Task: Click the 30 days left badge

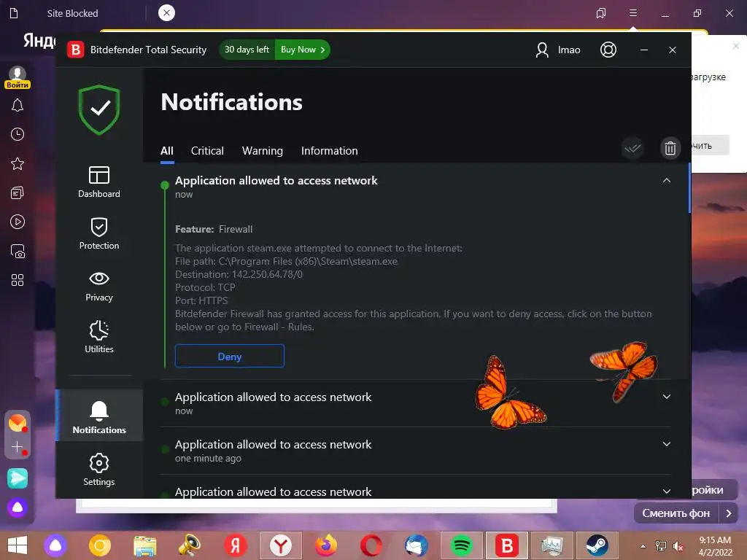Action: [247, 50]
